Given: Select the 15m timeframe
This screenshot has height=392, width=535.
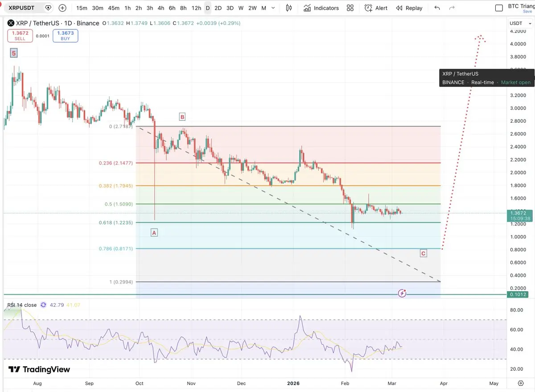Looking at the screenshot, I should pyautogui.click(x=82, y=8).
